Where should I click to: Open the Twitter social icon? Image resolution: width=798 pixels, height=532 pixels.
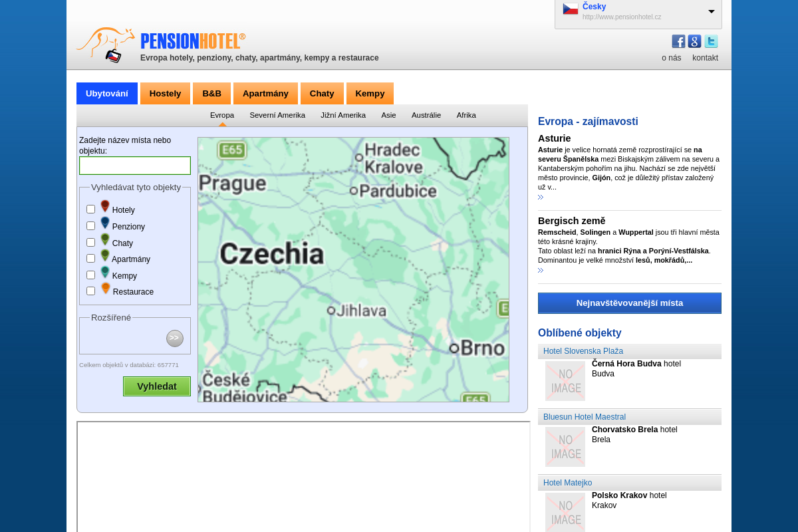(711, 41)
